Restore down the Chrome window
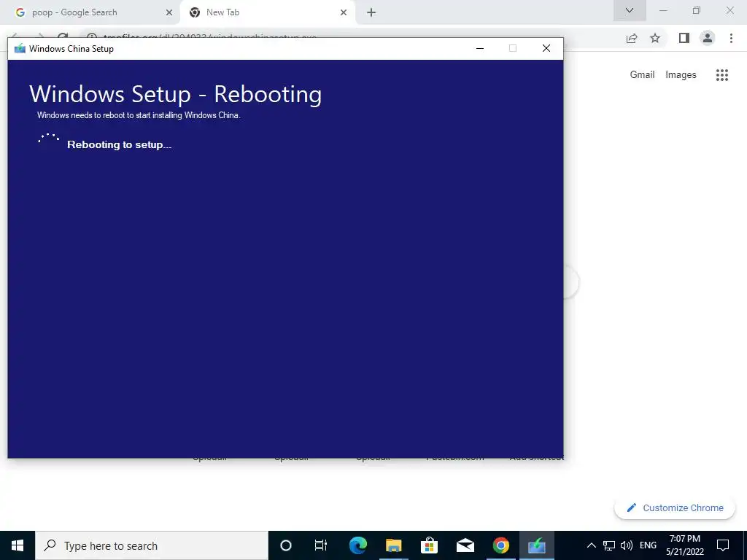This screenshot has width=747, height=560. (697, 10)
